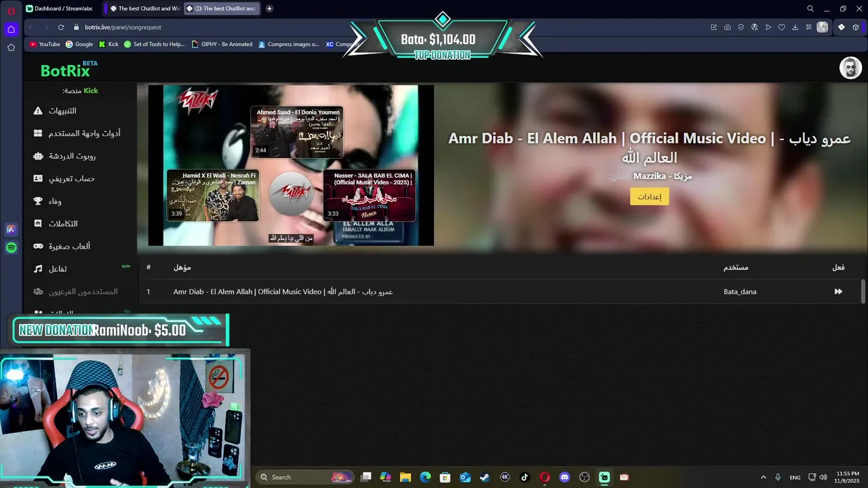This screenshot has width=868, height=488.
Task: Open the YouTube bookmark
Action: point(45,44)
